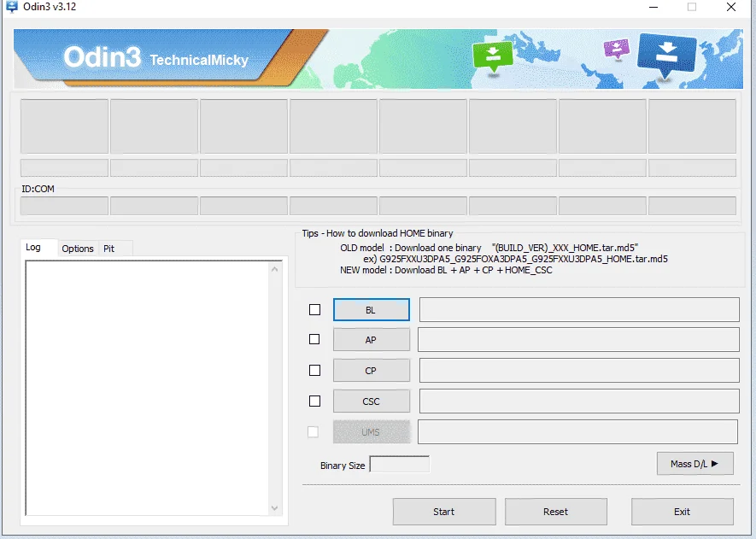Click inside the empty log text area
756x539 pixels.
click(x=147, y=388)
